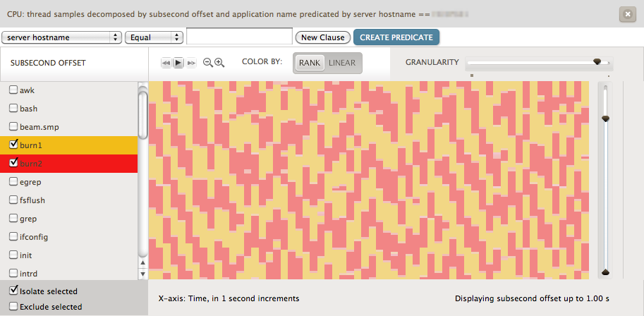Viewport: 644px width, 316px height.
Task: Disable the Isolate selected checkbox
Action: [x=13, y=291]
